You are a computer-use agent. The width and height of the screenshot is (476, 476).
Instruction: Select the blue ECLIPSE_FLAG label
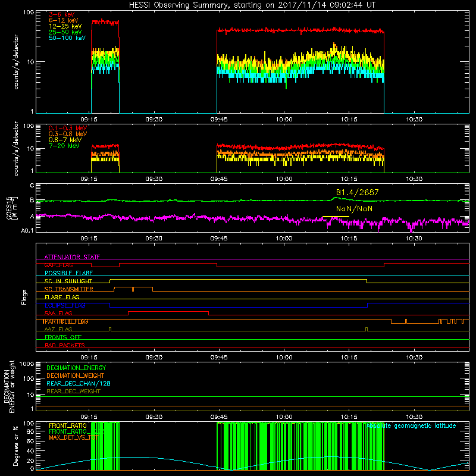[65, 305]
